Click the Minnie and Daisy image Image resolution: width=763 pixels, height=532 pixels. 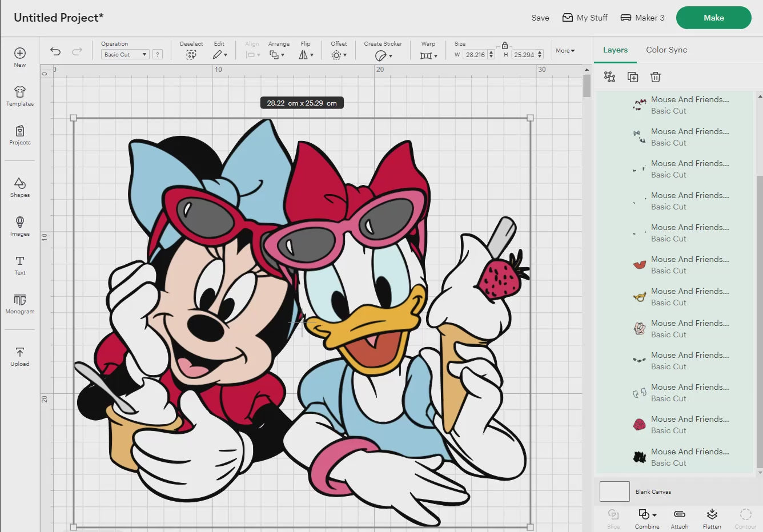(302, 323)
